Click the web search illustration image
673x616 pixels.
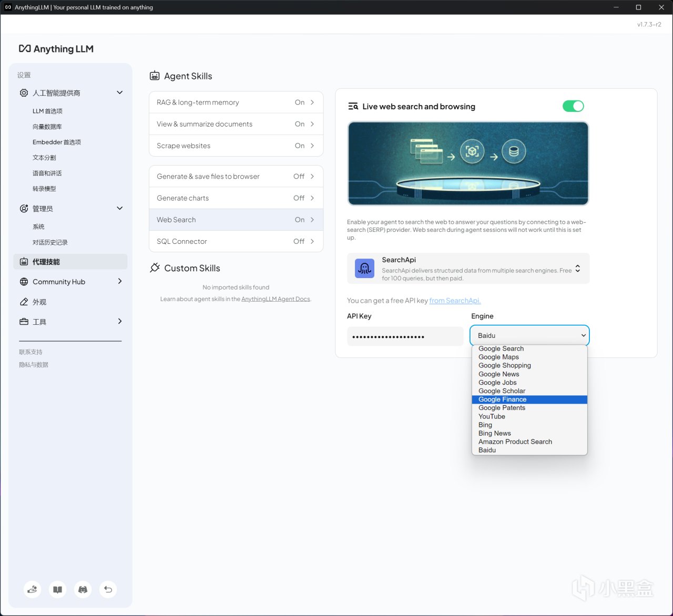click(x=468, y=163)
